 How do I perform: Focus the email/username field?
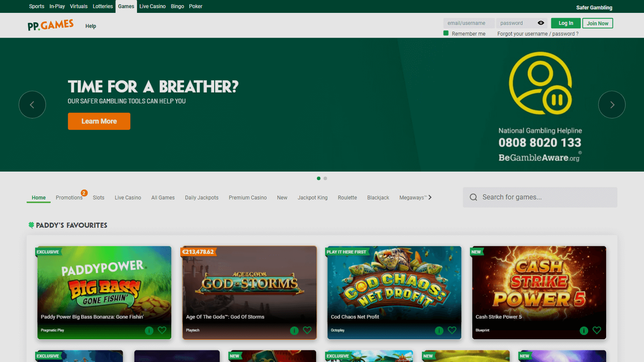point(469,23)
